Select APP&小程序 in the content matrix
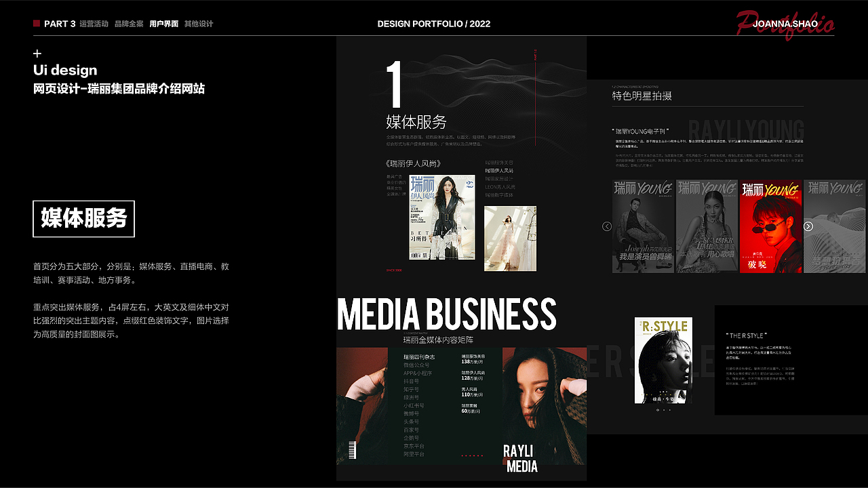This screenshot has height=488, width=868. pos(418,373)
